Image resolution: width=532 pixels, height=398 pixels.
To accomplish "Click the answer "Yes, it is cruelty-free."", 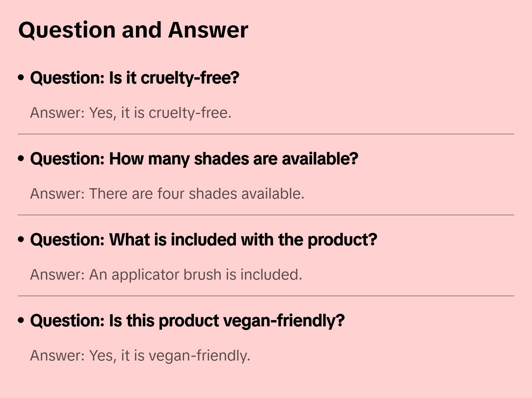I will pyautogui.click(x=131, y=113).
